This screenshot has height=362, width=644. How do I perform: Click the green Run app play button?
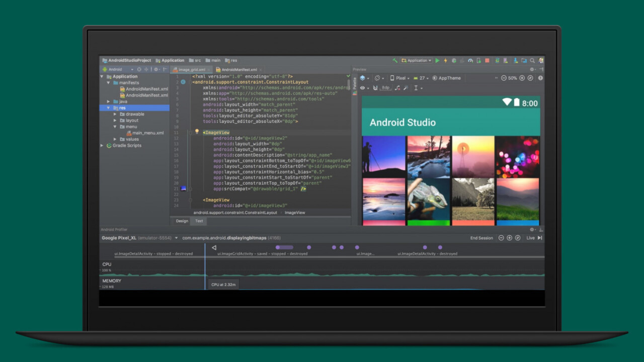pos(437,60)
